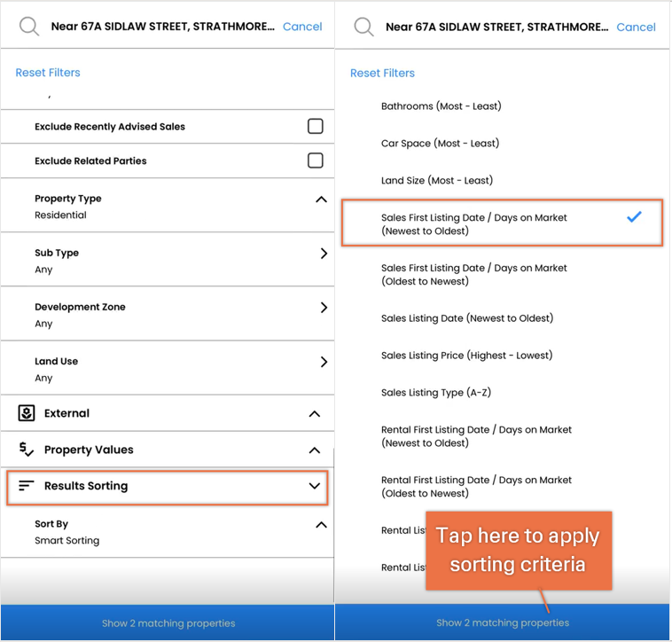The height and width of the screenshot is (642, 672).
Task: Choose Rental First Listing Date Newest to Oldest
Action: pos(476,436)
